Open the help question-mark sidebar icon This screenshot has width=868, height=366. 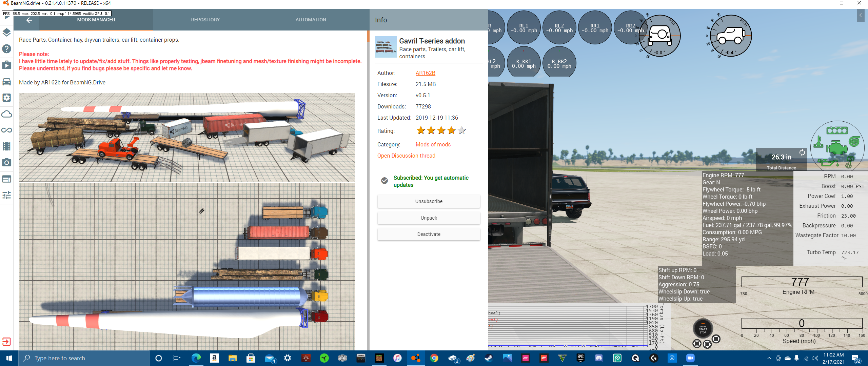[6, 49]
